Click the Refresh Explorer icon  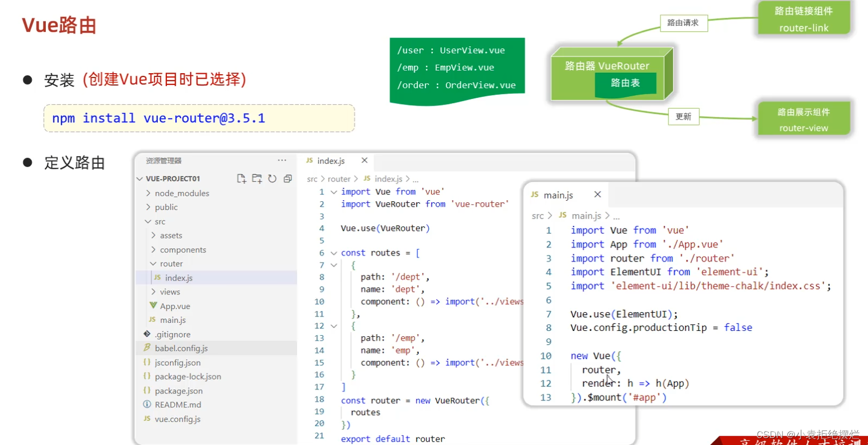272,179
